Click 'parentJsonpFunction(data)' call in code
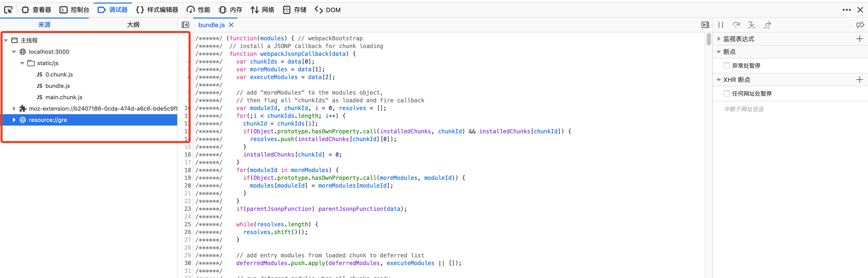 [361, 209]
